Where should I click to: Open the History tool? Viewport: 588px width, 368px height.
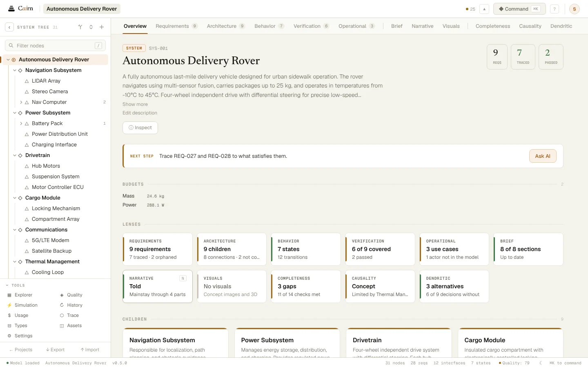pos(71,305)
